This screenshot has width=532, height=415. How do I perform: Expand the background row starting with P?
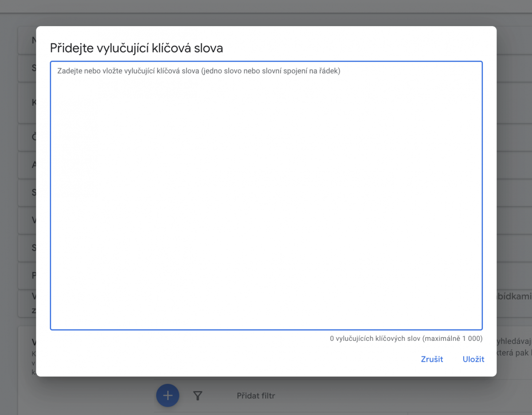point(27,276)
